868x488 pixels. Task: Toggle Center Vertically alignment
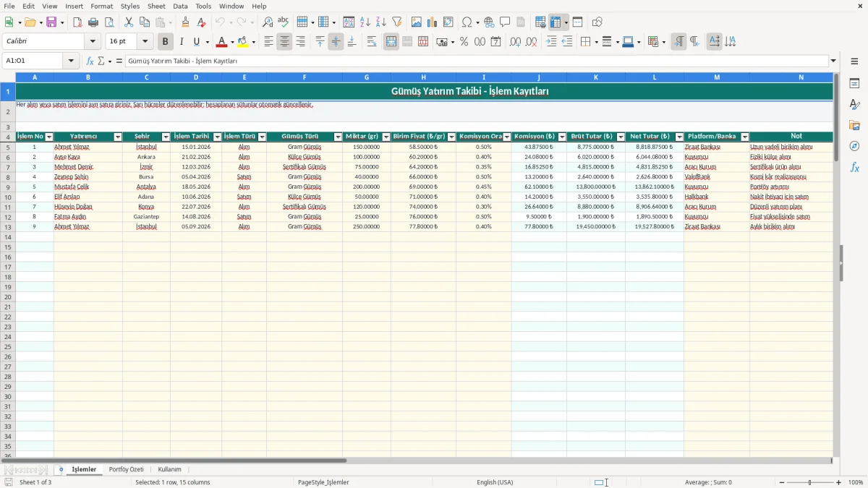(336, 42)
